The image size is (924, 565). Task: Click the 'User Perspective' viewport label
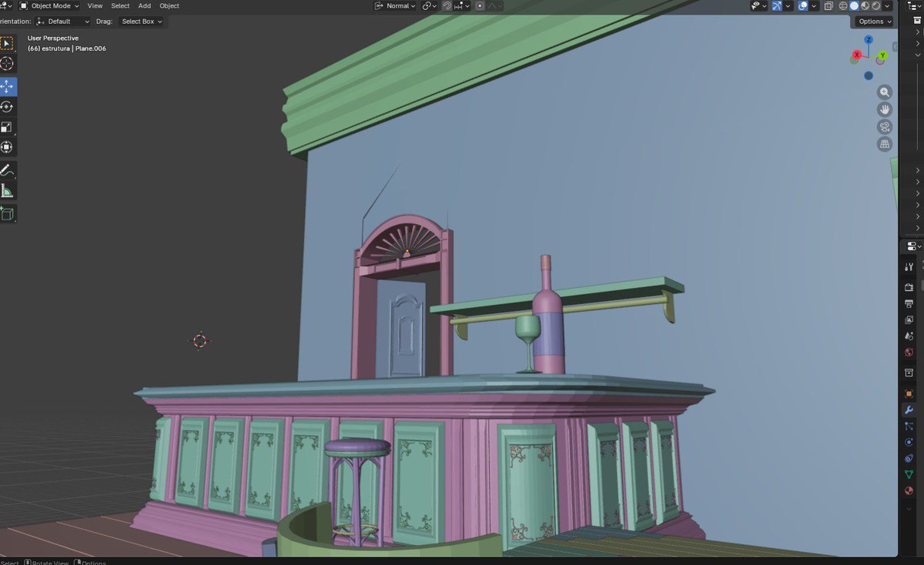point(53,38)
